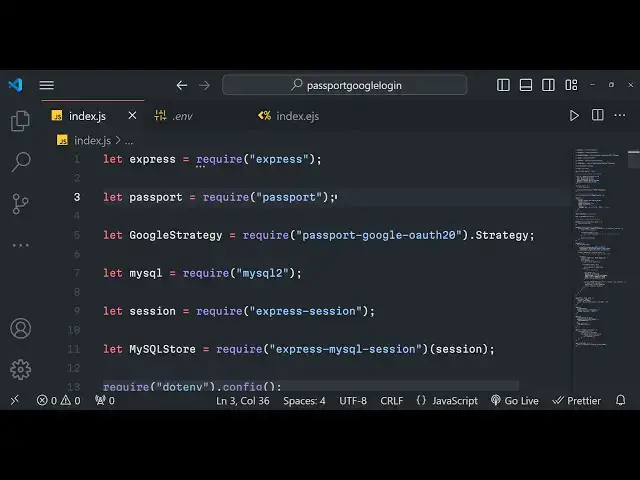Open the Explorer view in activity bar

pyautogui.click(x=20, y=121)
